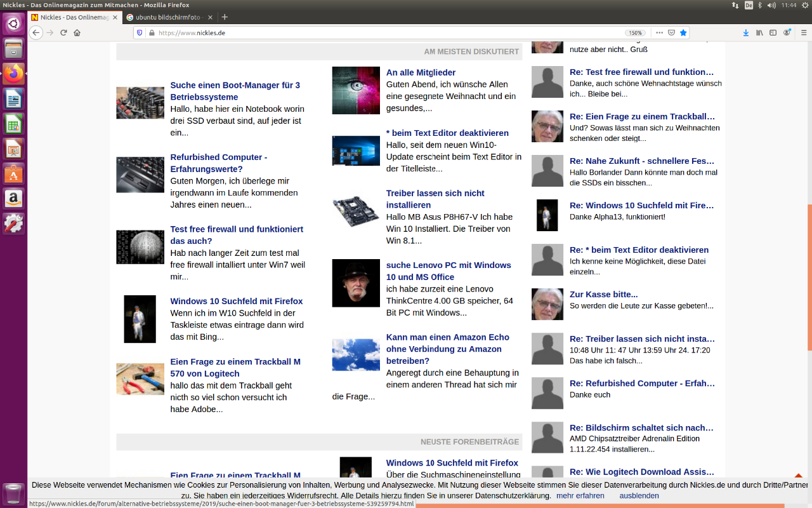Reset the 150% zoom indicator
The image size is (812, 508).
(x=636, y=33)
